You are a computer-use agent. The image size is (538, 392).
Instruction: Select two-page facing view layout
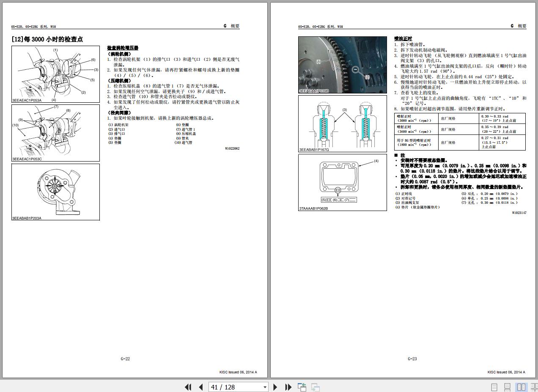pyautogui.click(x=522, y=387)
